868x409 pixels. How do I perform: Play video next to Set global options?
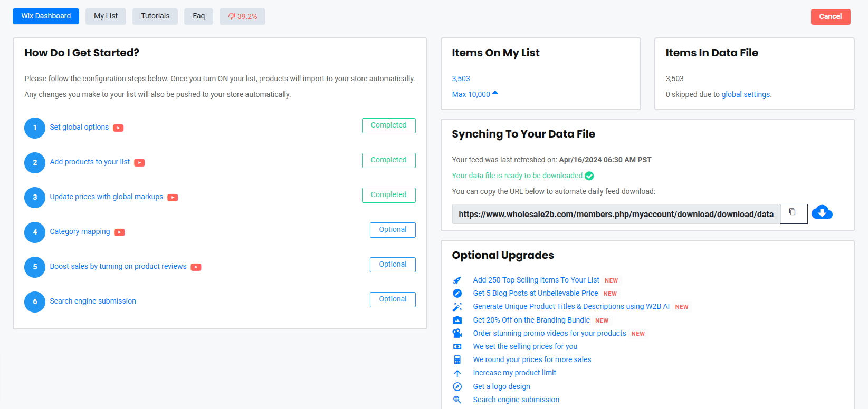118,128
